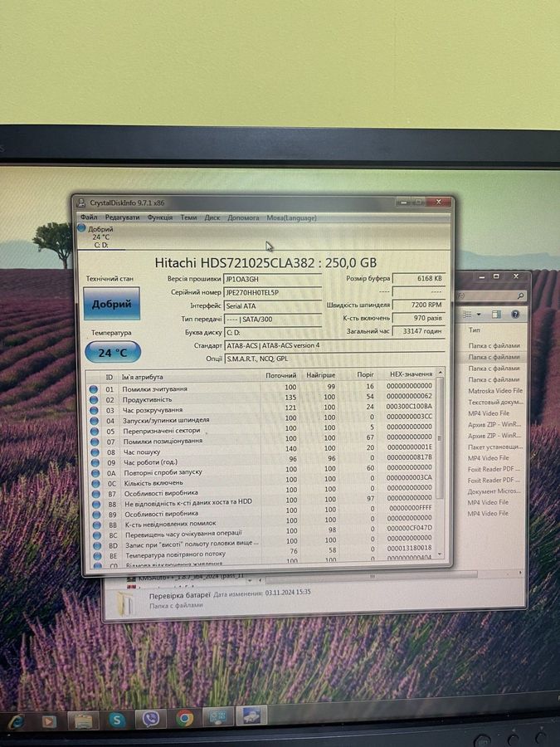560x747 pixels.
Task: Open Viber from the taskbar
Action: click(x=150, y=719)
